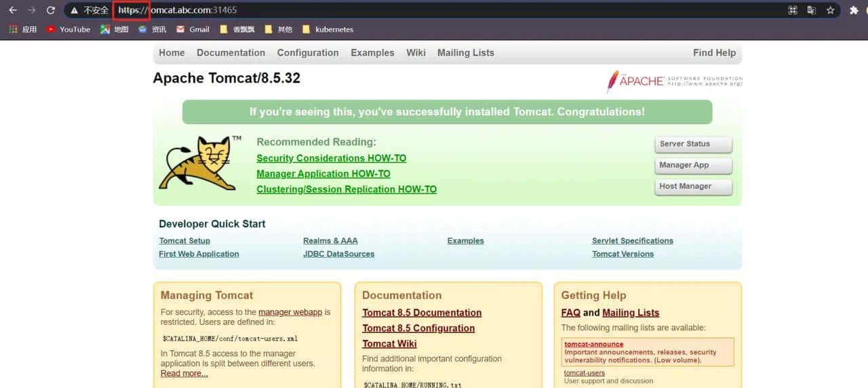Viewport: 868px width, 388px height.
Task: Open the Realms & AAA link
Action: [330, 241]
